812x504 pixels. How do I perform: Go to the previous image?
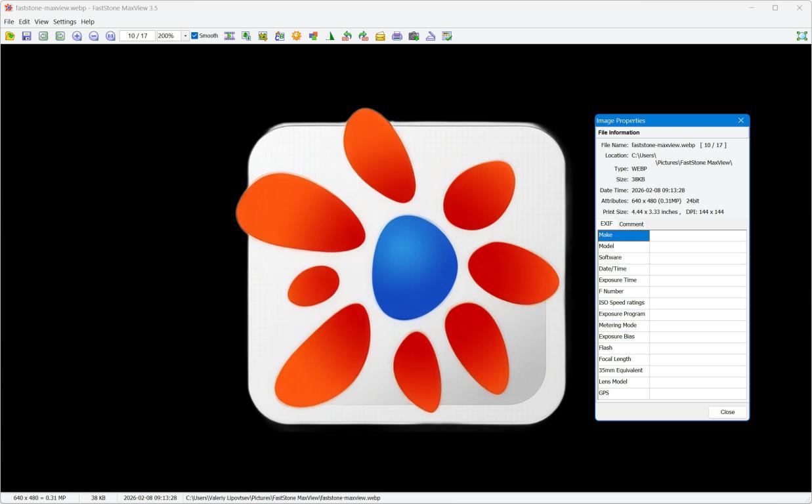[43, 36]
